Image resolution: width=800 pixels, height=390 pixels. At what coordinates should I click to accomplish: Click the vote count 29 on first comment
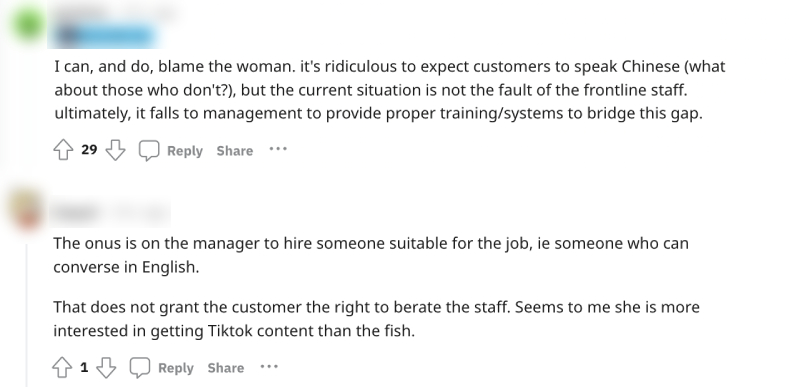click(89, 150)
